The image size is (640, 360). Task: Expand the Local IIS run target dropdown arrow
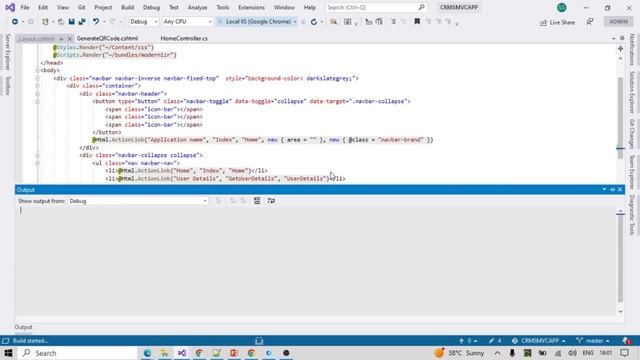[295, 22]
